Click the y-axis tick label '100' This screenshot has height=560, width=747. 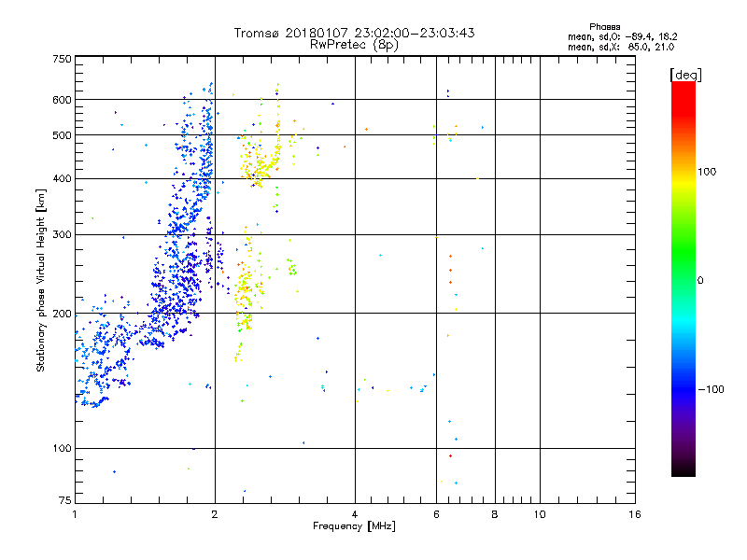pos(62,449)
